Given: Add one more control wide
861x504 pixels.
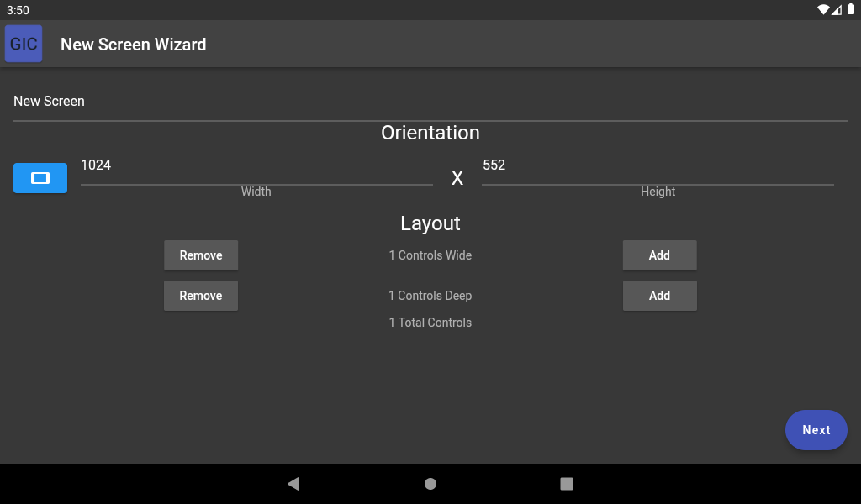Looking at the screenshot, I should click(659, 255).
